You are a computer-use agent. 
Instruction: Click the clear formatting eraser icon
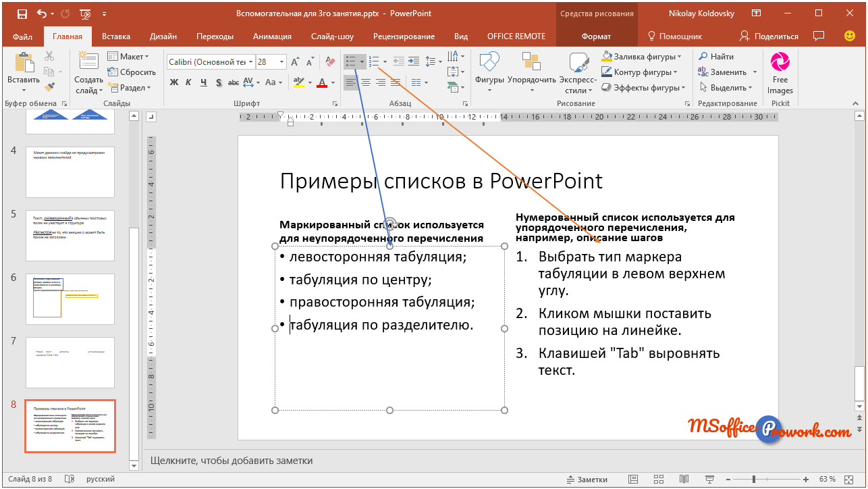coord(329,61)
